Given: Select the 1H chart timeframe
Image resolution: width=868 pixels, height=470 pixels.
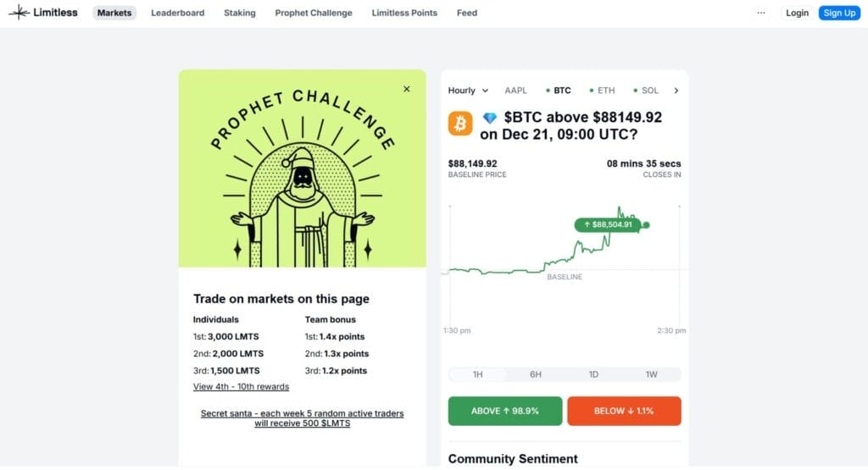Looking at the screenshot, I should coord(477,374).
